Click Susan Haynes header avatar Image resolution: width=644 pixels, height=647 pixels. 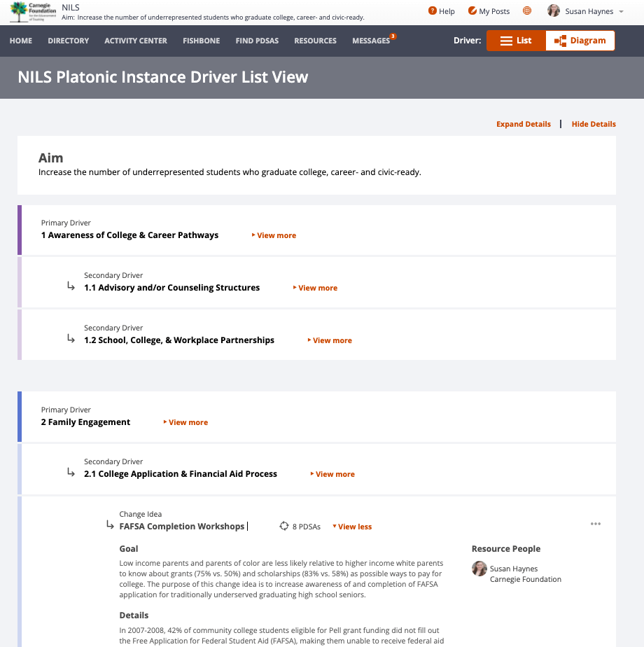(x=554, y=11)
